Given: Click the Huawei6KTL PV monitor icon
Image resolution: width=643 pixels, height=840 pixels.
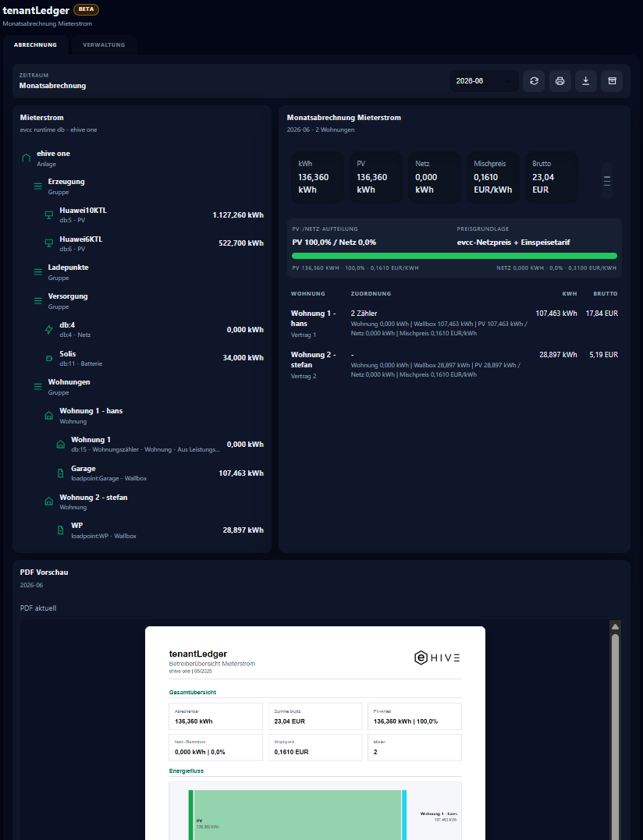Looking at the screenshot, I should [x=48, y=243].
